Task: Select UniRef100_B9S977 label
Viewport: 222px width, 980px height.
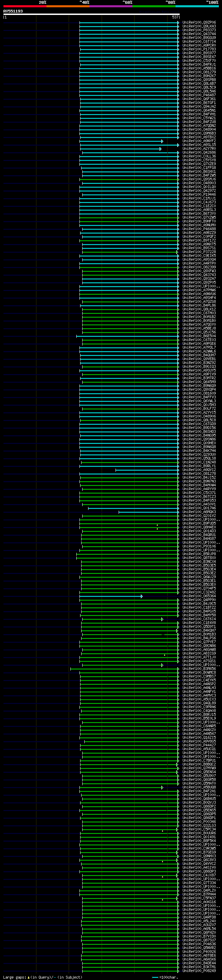Action: point(199,53)
